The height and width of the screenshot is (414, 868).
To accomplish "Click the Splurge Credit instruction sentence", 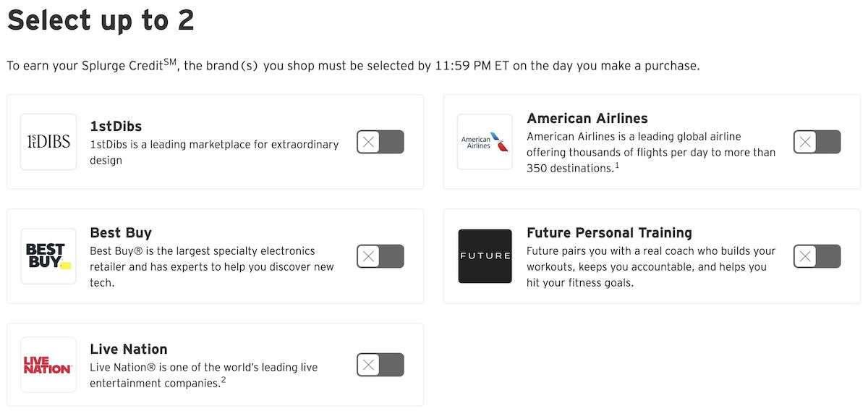I will coord(353,65).
